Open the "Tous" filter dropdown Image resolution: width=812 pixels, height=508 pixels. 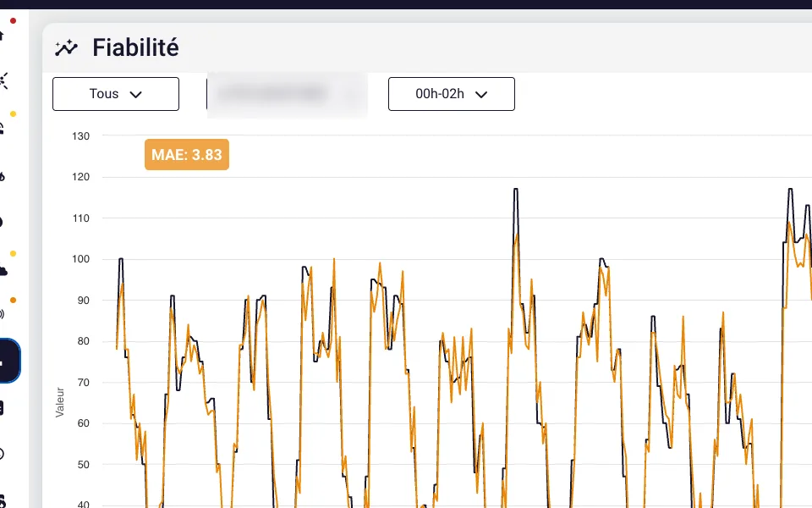pos(116,94)
